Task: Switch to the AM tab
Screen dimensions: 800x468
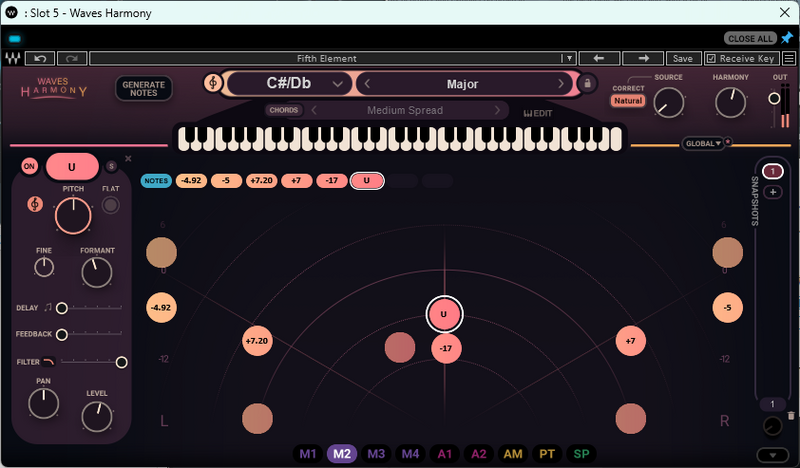Action: click(513, 454)
